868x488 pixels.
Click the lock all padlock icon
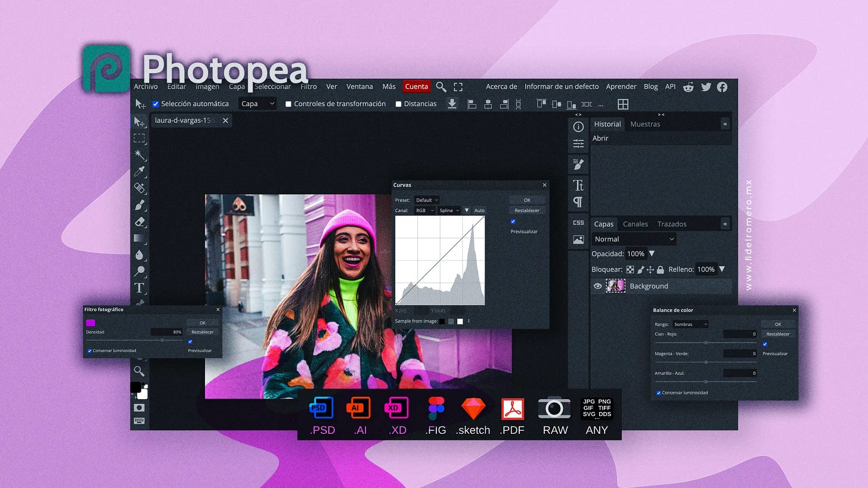pyautogui.click(x=661, y=269)
